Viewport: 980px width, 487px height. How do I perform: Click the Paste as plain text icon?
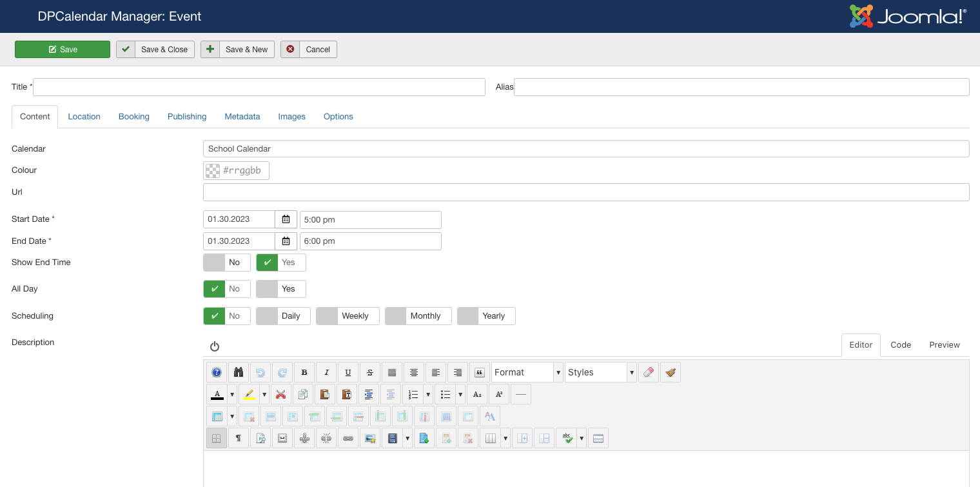(x=346, y=394)
